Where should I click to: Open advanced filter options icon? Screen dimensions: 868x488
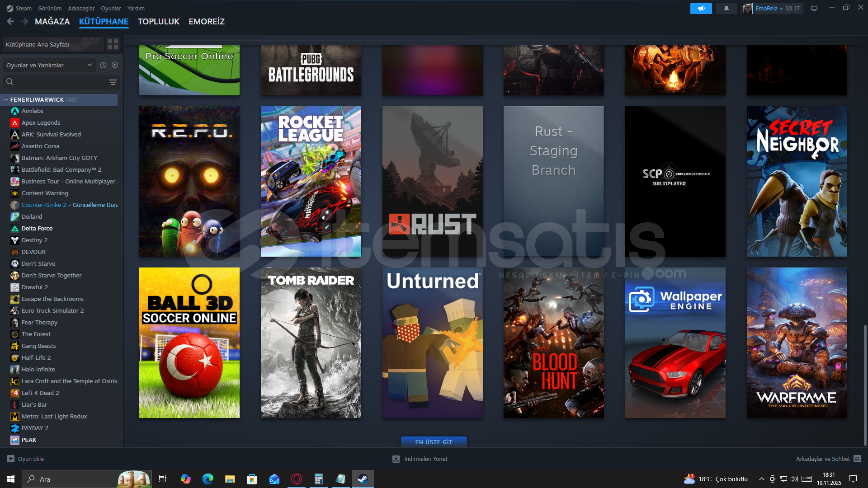(x=113, y=82)
